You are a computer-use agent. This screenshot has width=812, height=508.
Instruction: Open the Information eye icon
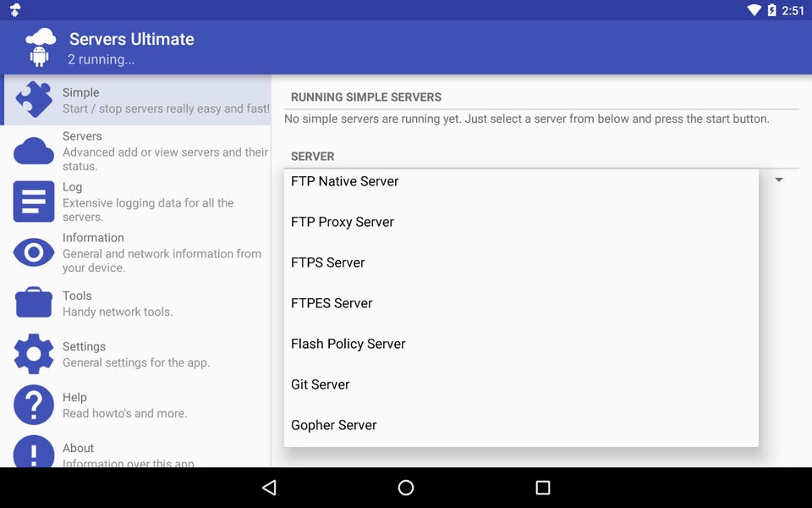pos(34,252)
